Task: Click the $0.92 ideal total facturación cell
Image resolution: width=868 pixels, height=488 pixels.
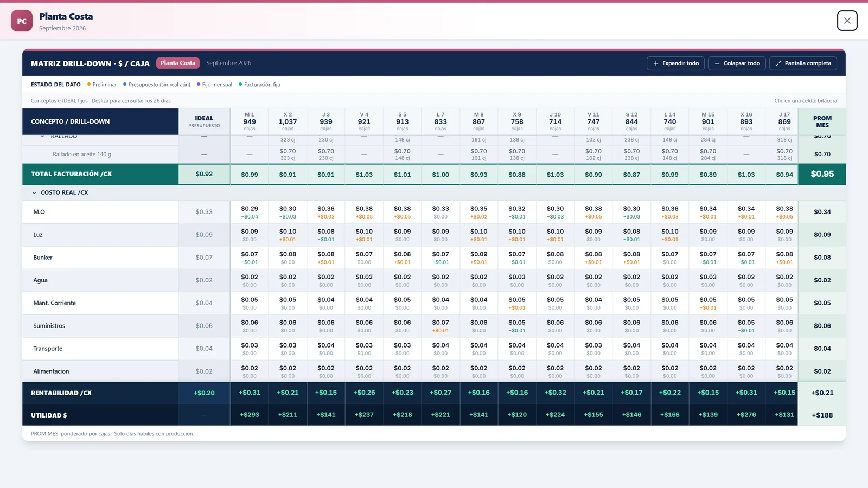Action: (204, 174)
